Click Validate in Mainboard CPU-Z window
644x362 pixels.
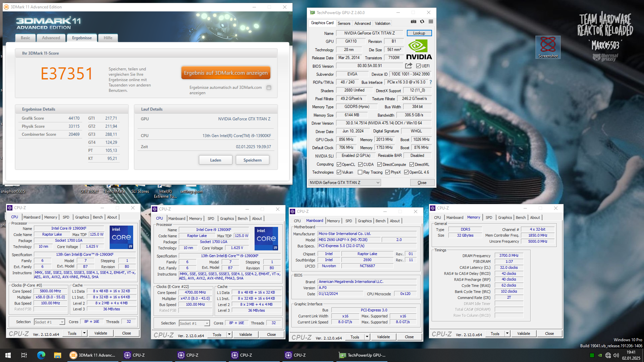(x=383, y=337)
